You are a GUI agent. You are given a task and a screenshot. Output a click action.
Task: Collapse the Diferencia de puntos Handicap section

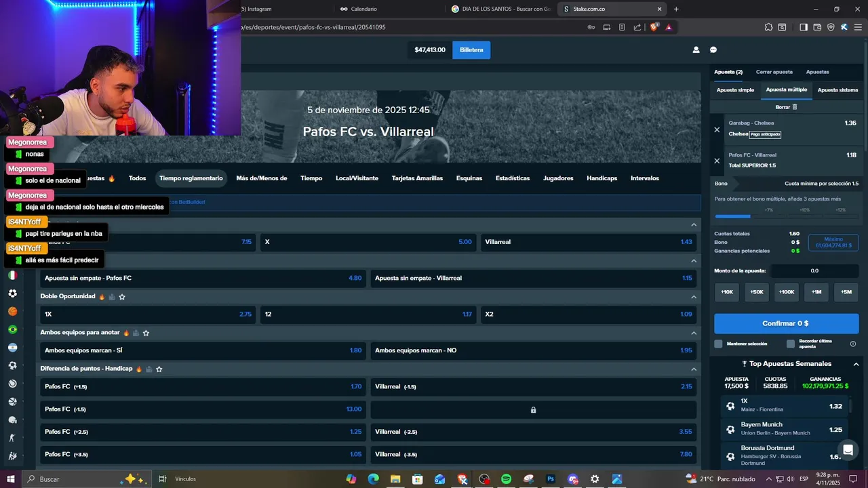coord(694,369)
